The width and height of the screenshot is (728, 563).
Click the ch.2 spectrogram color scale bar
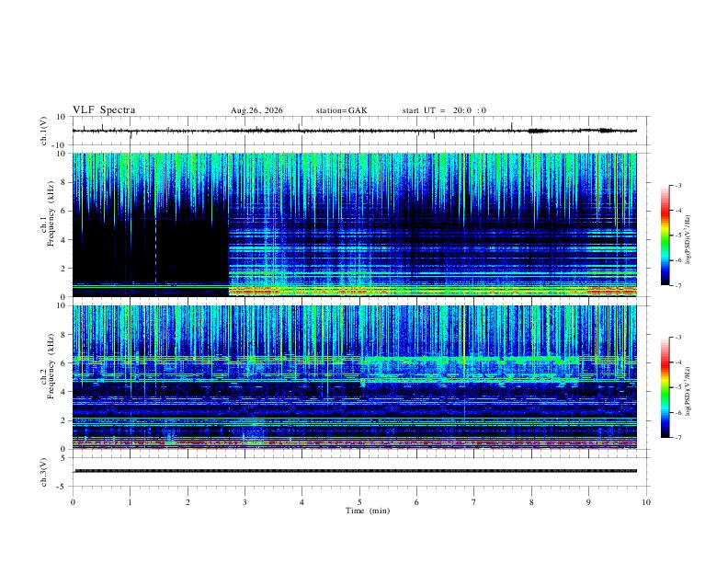(x=665, y=387)
